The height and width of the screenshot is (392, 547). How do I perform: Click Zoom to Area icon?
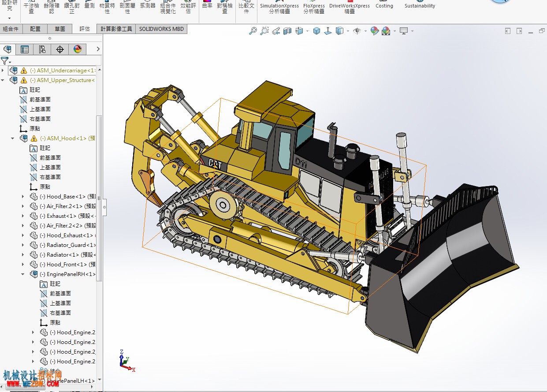[264, 31]
